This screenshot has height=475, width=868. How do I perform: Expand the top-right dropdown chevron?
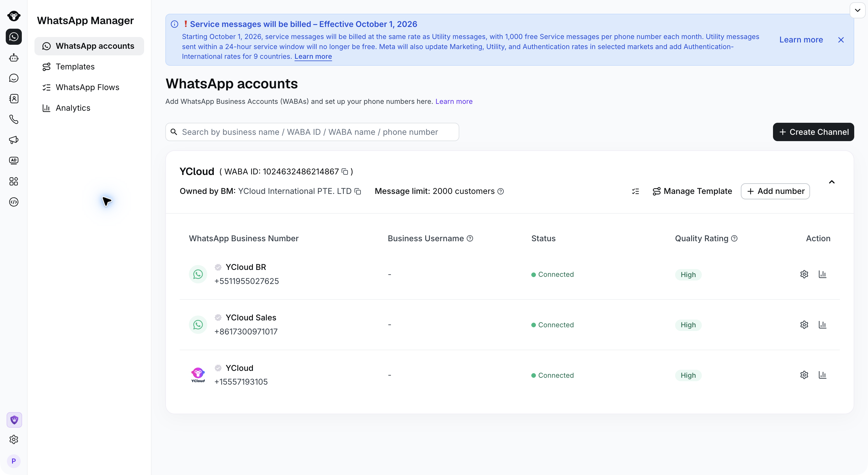(858, 10)
